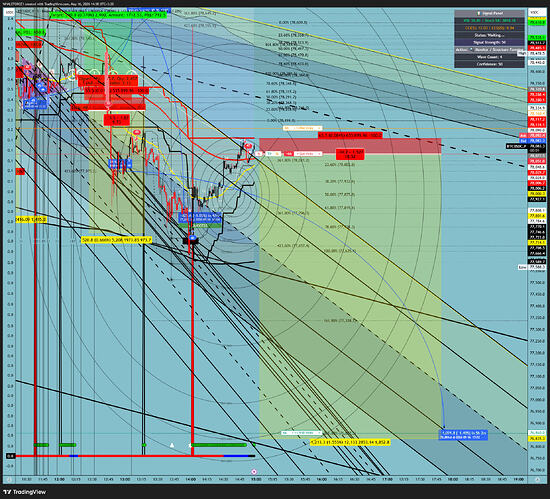Click the purple target icon on the time axis
Screen dimensions: 550x499
click(x=254, y=472)
